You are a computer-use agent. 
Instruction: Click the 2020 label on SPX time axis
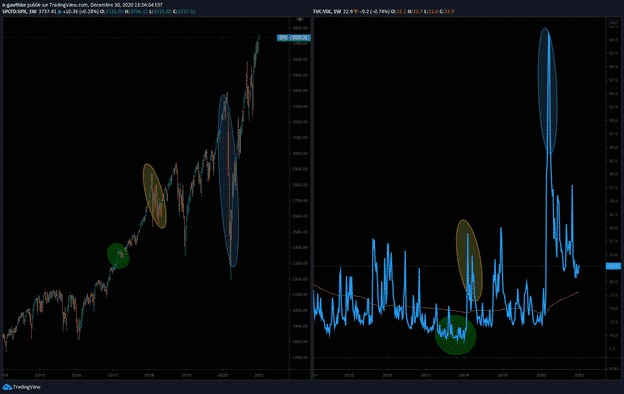click(223, 375)
